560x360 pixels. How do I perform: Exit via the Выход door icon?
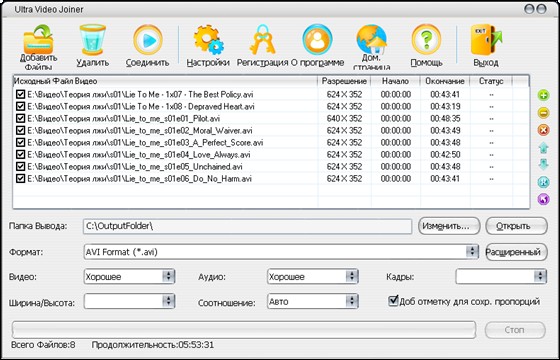tap(486, 40)
